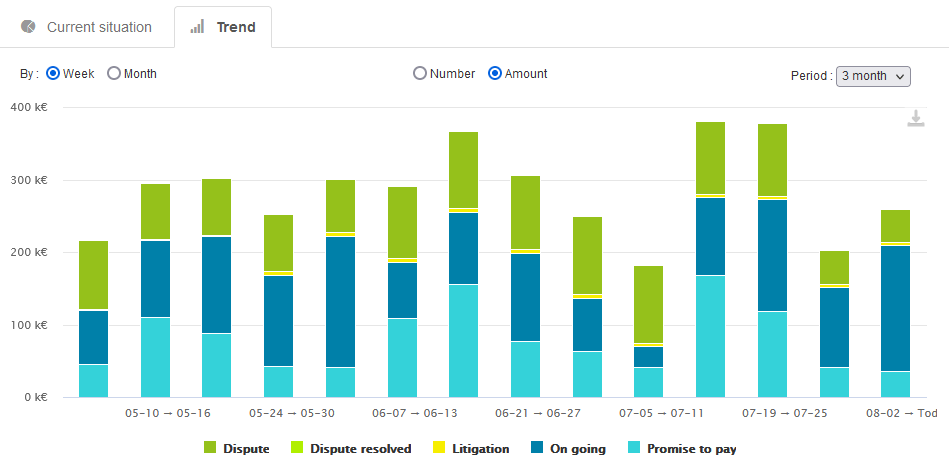Click the bar chart icon beside Trend
The height and width of the screenshot is (462, 949).
[x=198, y=27]
